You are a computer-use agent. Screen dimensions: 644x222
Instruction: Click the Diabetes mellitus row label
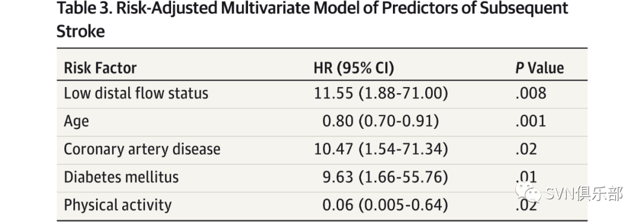[x=121, y=177]
